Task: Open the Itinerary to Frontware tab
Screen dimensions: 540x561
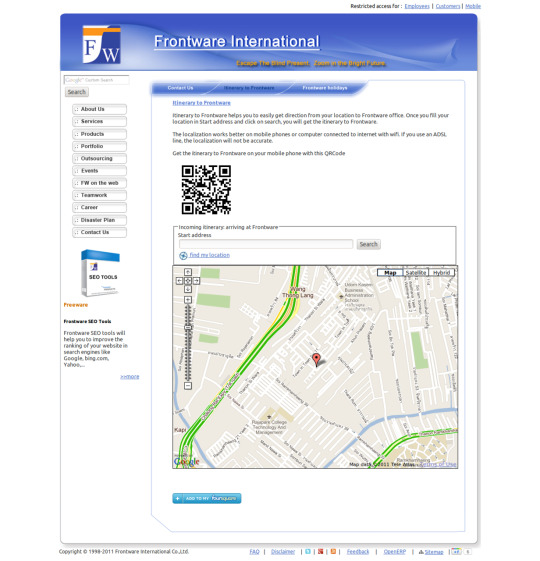Action: pyautogui.click(x=249, y=88)
